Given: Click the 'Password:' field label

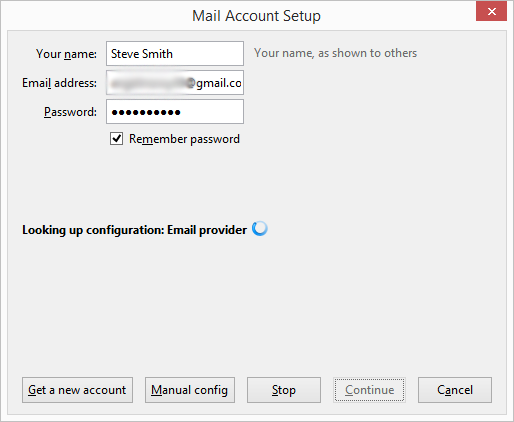Looking at the screenshot, I should [70, 112].
